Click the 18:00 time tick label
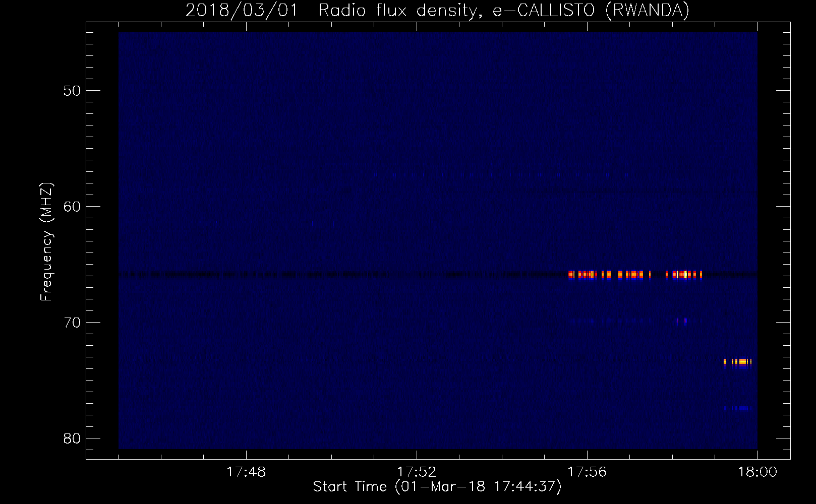Screen dimensions: 816x504 757,472
